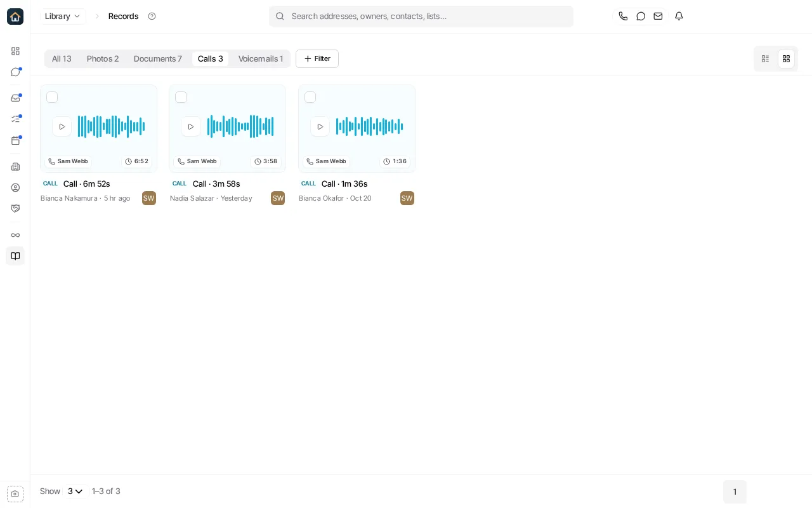Click SW avatar on Nadia Salazar call
The image size is (812, 508).
278,198
